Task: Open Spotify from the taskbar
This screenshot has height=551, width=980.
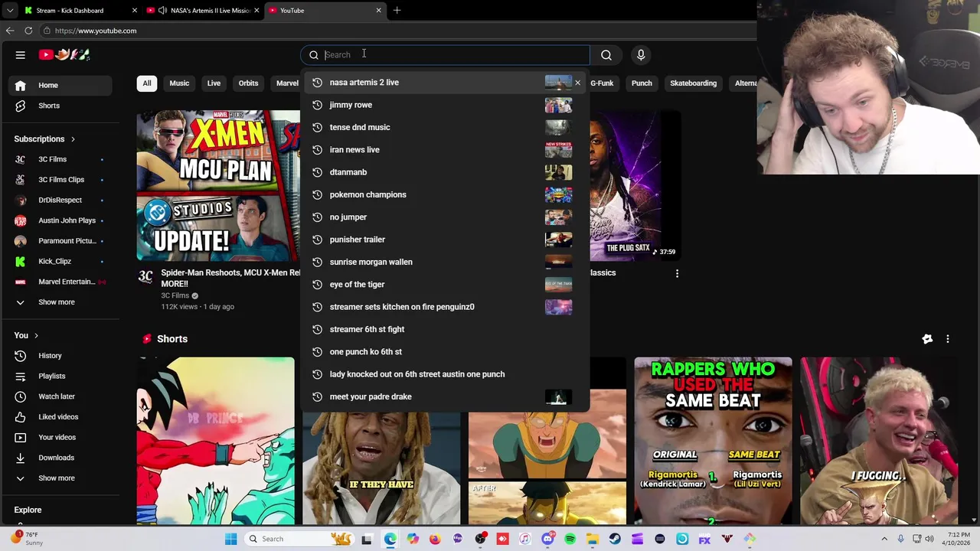Action: coord(570,539)
